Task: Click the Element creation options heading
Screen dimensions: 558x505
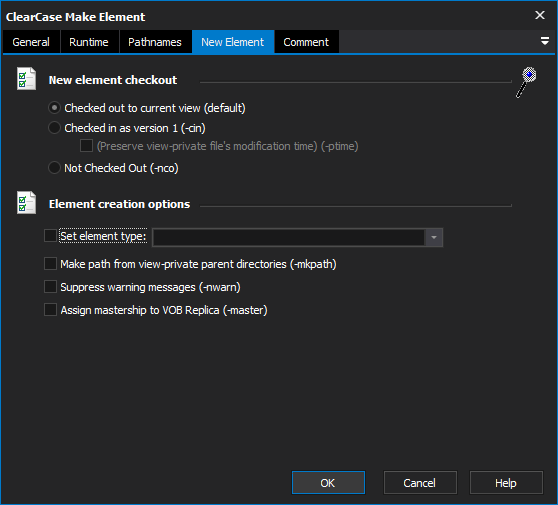Action: coord(119,204)
